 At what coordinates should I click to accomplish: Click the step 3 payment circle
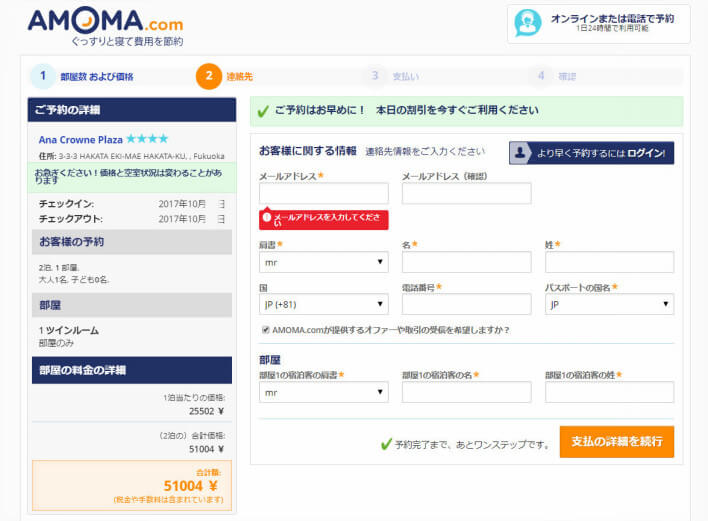pyautogui.click(x=375, y=76)
